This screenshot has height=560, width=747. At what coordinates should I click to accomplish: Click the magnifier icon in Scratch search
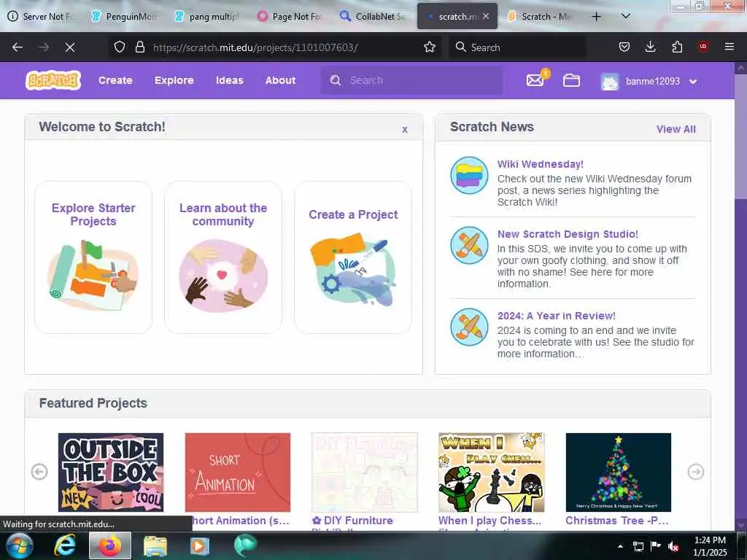(336, 80)
